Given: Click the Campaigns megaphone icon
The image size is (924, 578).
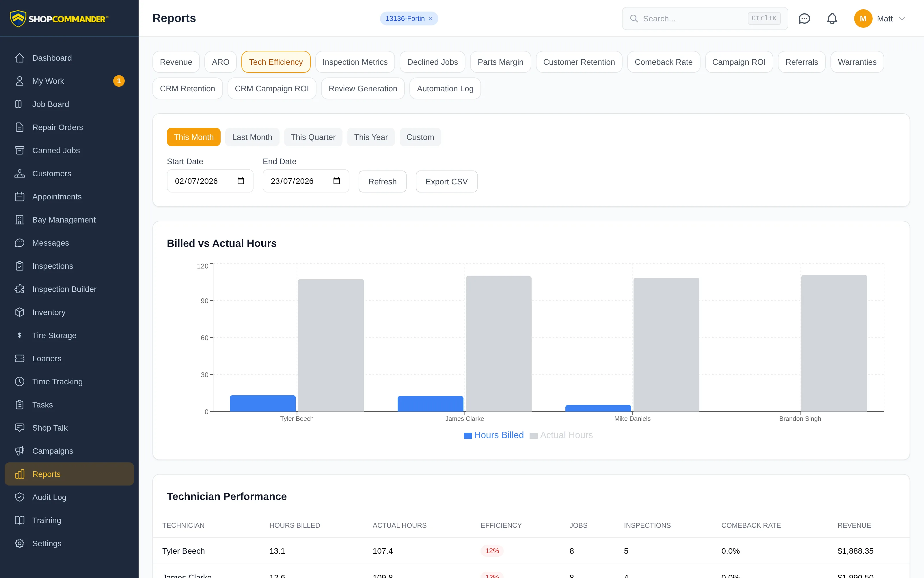Looking at the screenshot, I should pos(19,451).
